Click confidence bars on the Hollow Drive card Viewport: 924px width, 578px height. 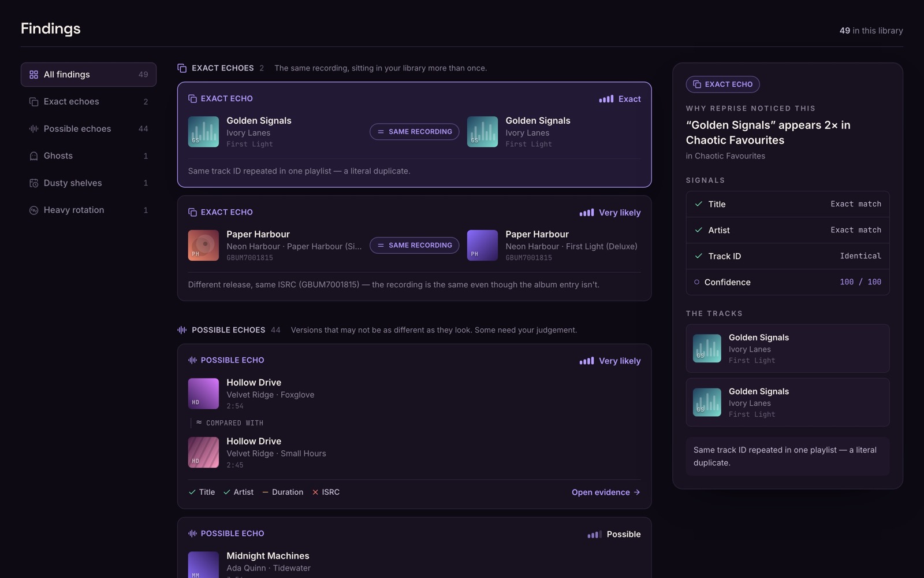(587, 361)
